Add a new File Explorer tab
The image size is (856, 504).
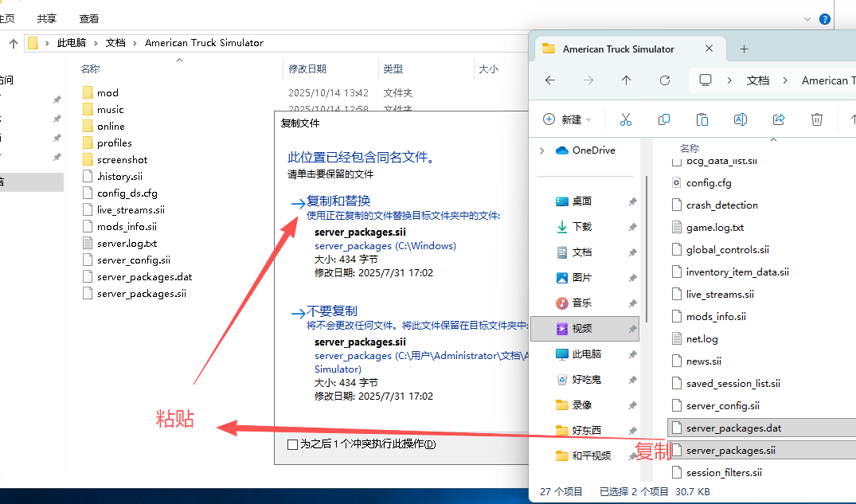point(744,49)
